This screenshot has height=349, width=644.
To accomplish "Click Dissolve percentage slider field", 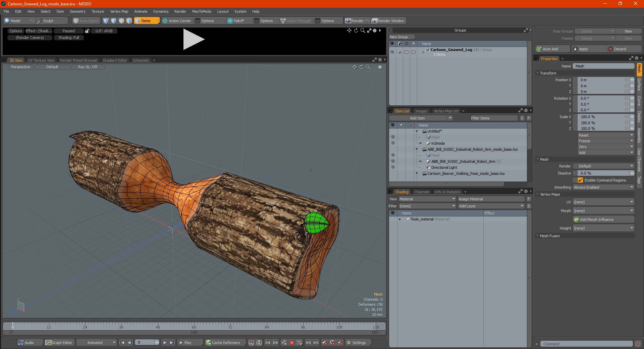I will [x=603, y=173].
